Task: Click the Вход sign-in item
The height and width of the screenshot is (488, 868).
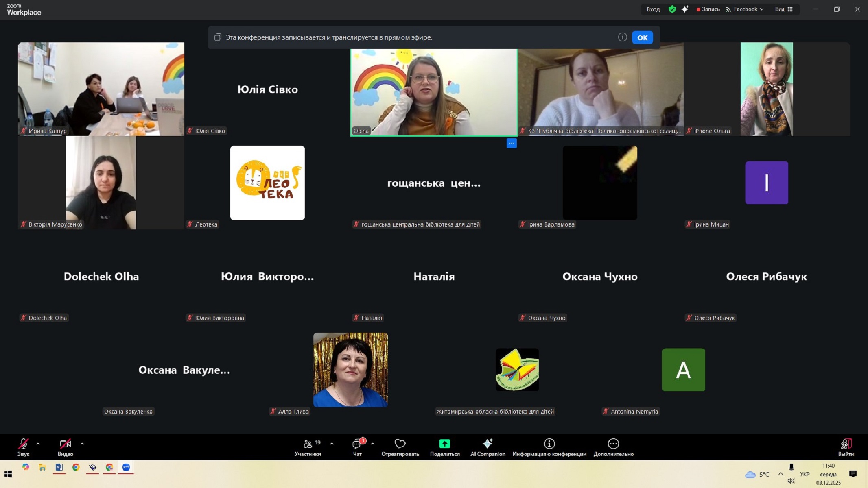Action: click(x=653, y=9)
